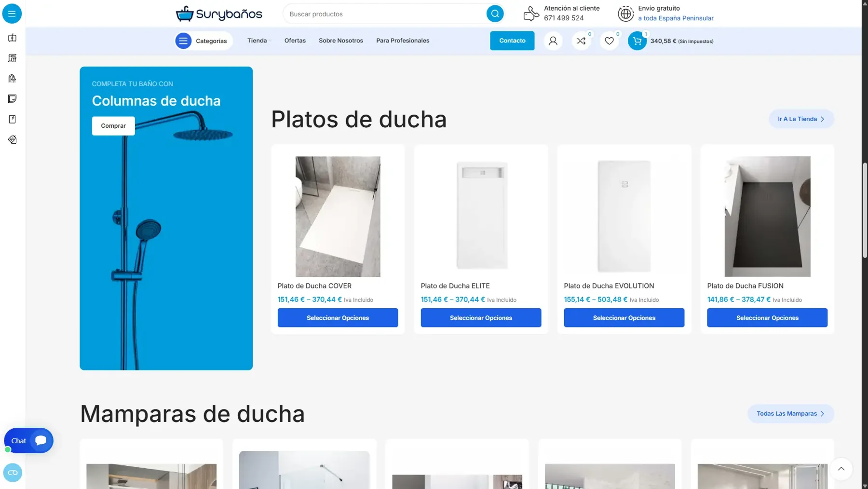Open the shopping cart icon
Viewport: 868px width, 489px height.
(x=637, y=41)
